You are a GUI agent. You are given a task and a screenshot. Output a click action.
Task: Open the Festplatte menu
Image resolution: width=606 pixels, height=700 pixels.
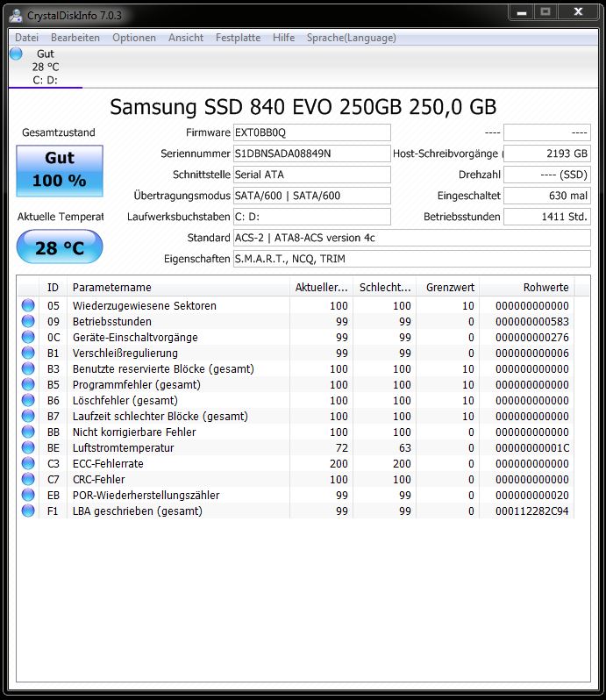(238, 38)
